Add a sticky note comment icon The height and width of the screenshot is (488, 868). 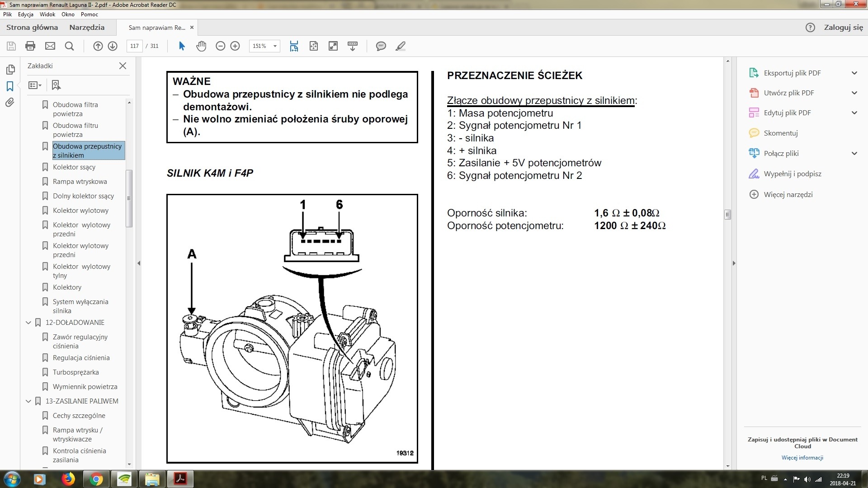381,46
